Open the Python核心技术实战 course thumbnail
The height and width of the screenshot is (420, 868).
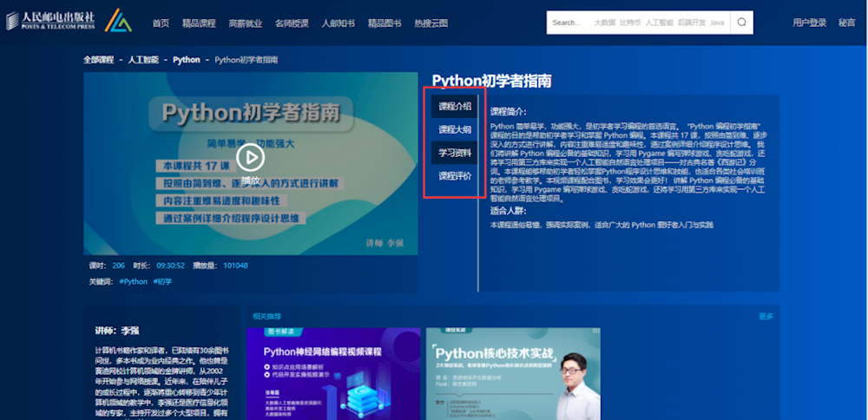[x=514, y=374]
